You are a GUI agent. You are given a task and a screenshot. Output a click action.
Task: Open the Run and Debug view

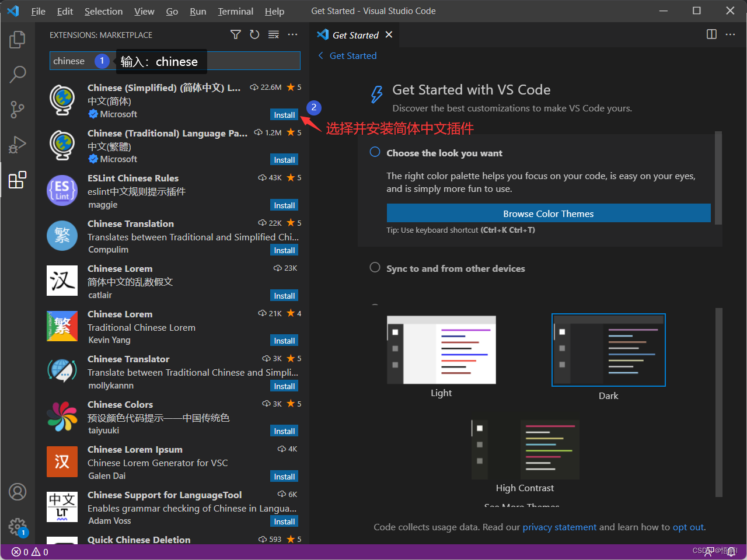pos(18,144)
